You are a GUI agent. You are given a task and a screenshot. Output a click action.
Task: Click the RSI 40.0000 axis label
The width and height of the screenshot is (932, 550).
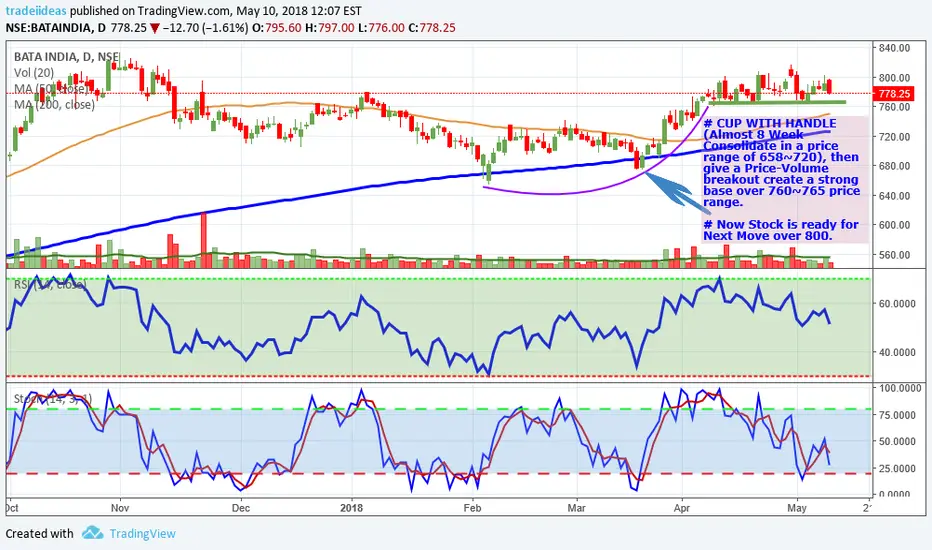[x=897, y=352]
